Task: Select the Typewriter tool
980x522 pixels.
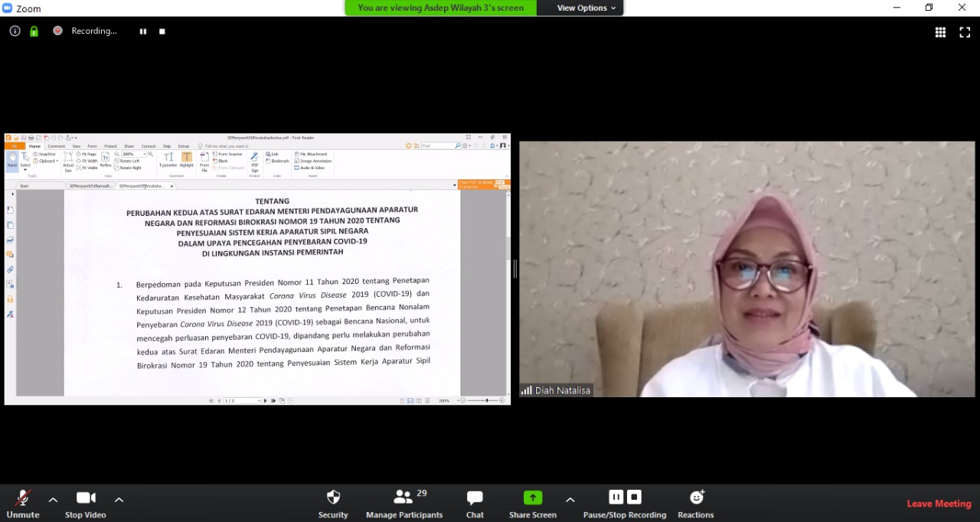Action: [168, 160]
